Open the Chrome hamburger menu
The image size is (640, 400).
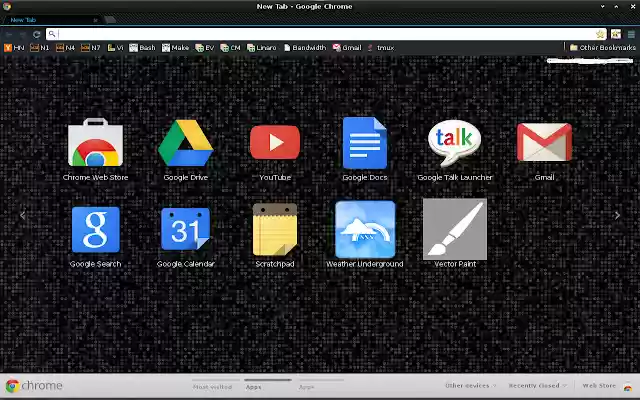click(631, 34)
